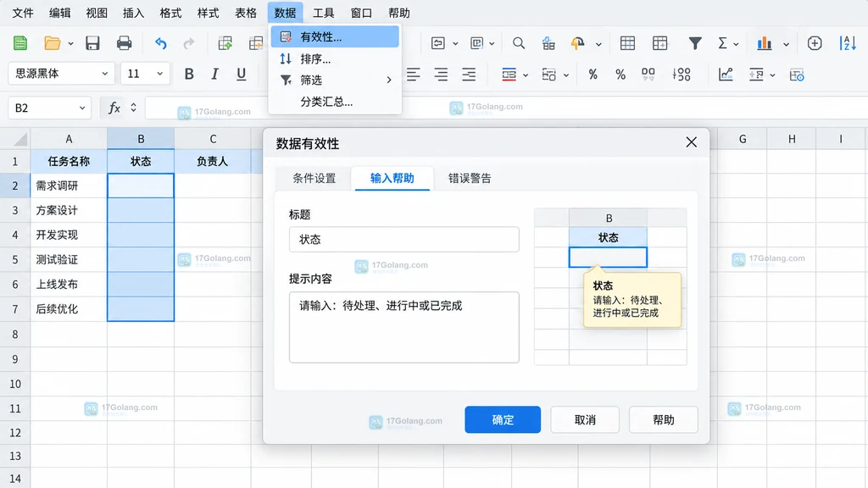Open the 工具 menu
This screenshot has width=868, height=488.
click(323, 13)
